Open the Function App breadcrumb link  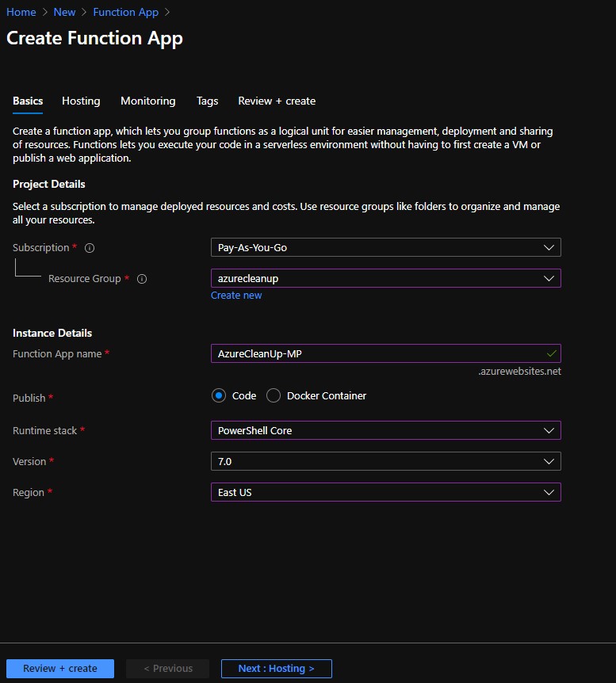tap(125, 12)
